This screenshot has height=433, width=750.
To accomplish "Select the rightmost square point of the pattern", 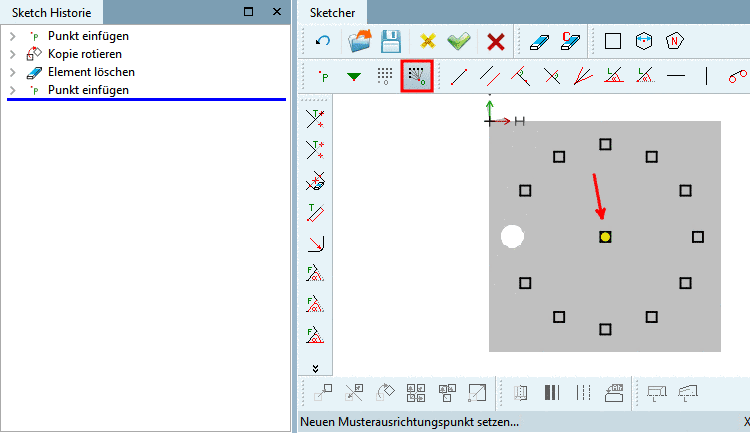I will point(698,237).
